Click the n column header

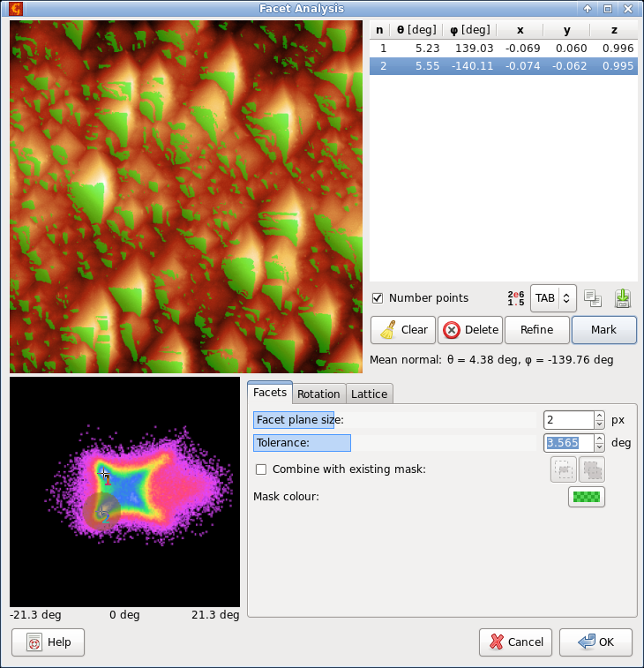pyautogui.click(x=379, y=30)
